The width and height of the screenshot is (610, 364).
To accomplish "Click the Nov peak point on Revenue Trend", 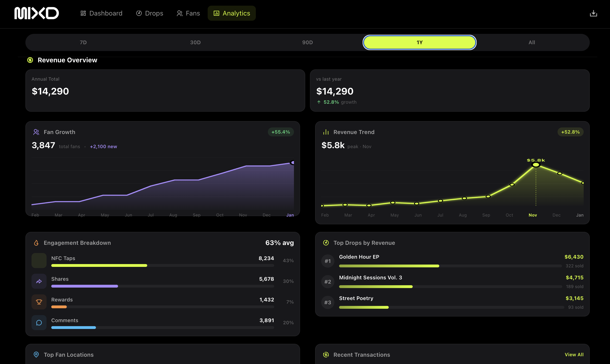I will pyautogui.click(x=536, y=165).
